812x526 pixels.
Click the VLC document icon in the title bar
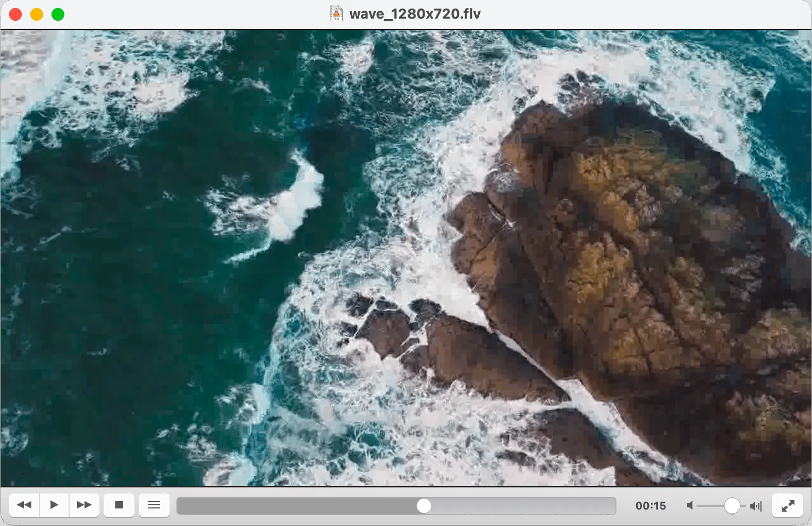click(335, 13)
